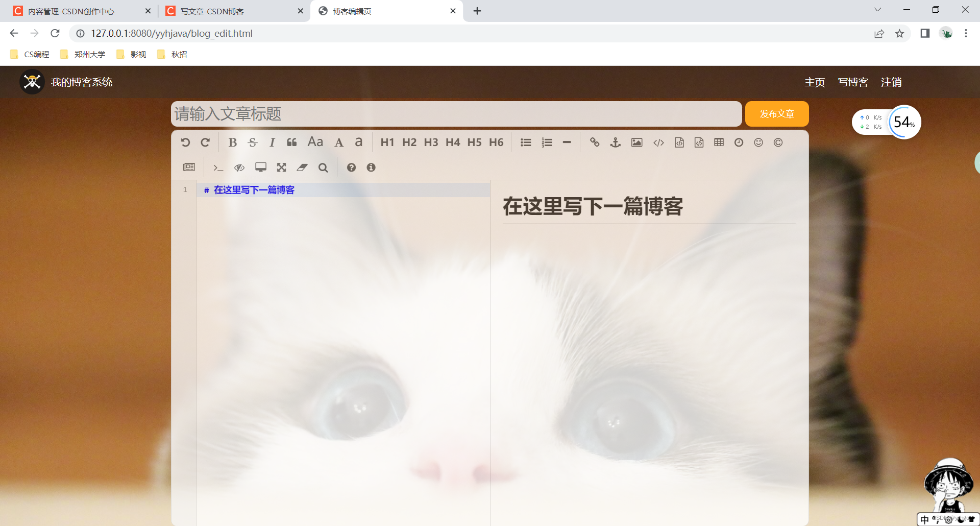980x526 pixels.
Task: Insert preformatted text block icon
Action: tap(679, 142)
